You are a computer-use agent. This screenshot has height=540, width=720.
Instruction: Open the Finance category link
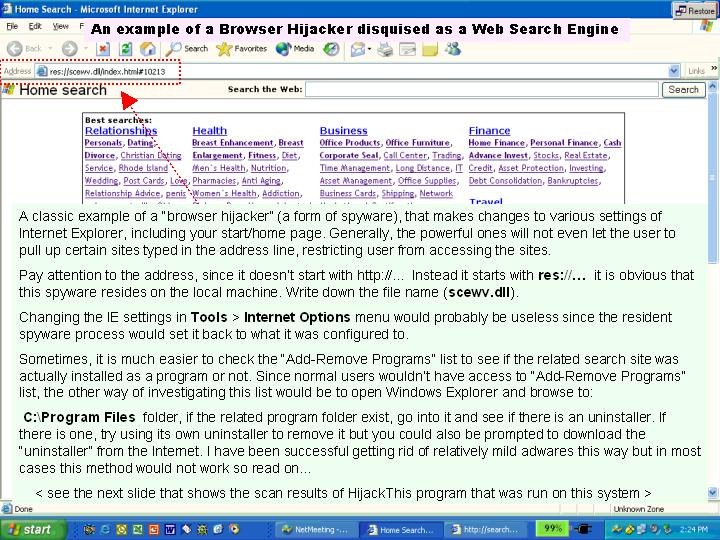(x=489, y=130)
